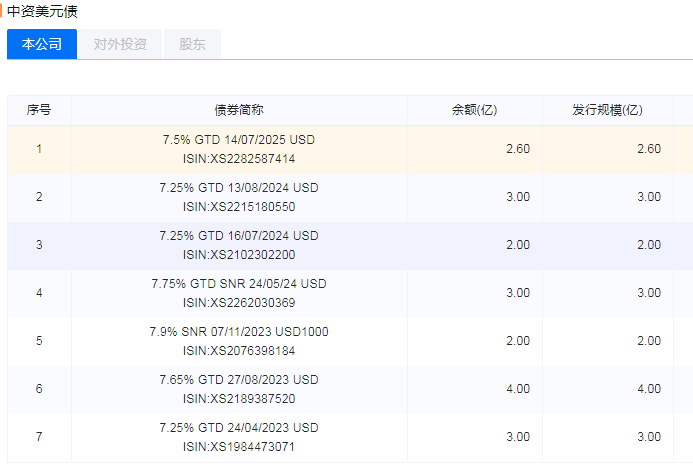Viewport: 693px width, 475px height.
Task: Open the 对外投资 tab
Action: (120, 44)
